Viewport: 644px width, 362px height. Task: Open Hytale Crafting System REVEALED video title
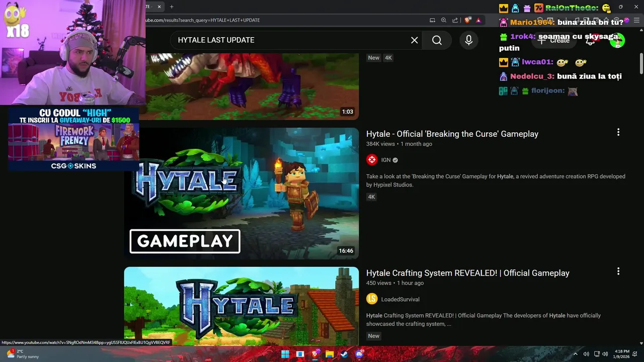468,273
